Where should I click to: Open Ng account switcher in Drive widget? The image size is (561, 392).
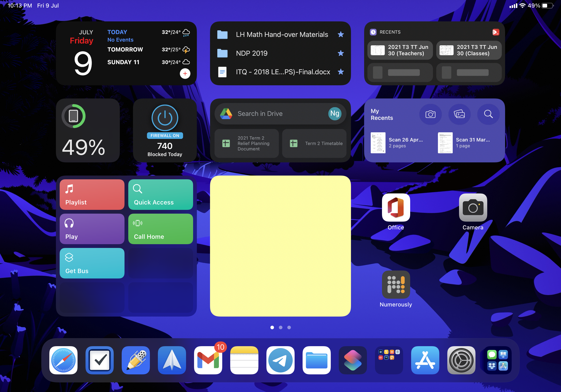point(335,114)
